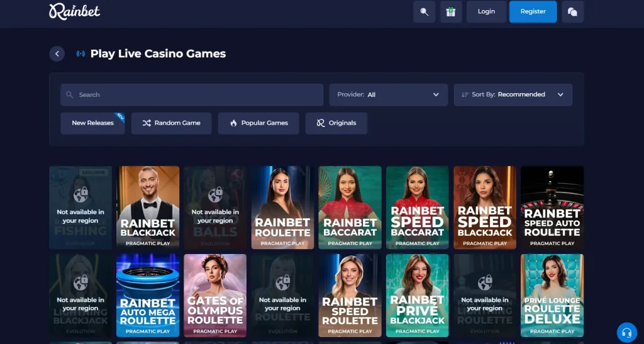Click the shuffle icon on Random Game
This screenshot has width=644, height=344.
147,123
